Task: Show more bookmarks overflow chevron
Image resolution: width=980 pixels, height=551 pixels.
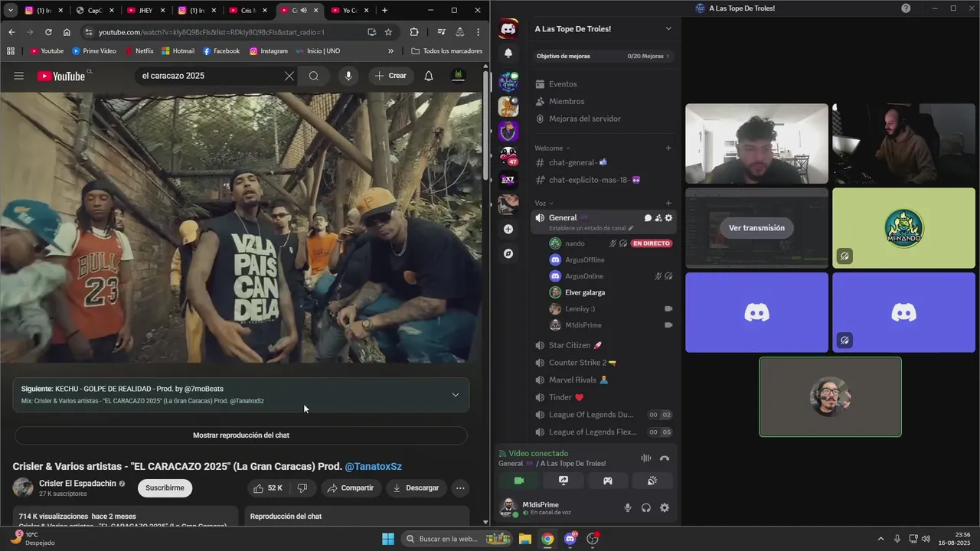Action: click(x=391, y=51)
